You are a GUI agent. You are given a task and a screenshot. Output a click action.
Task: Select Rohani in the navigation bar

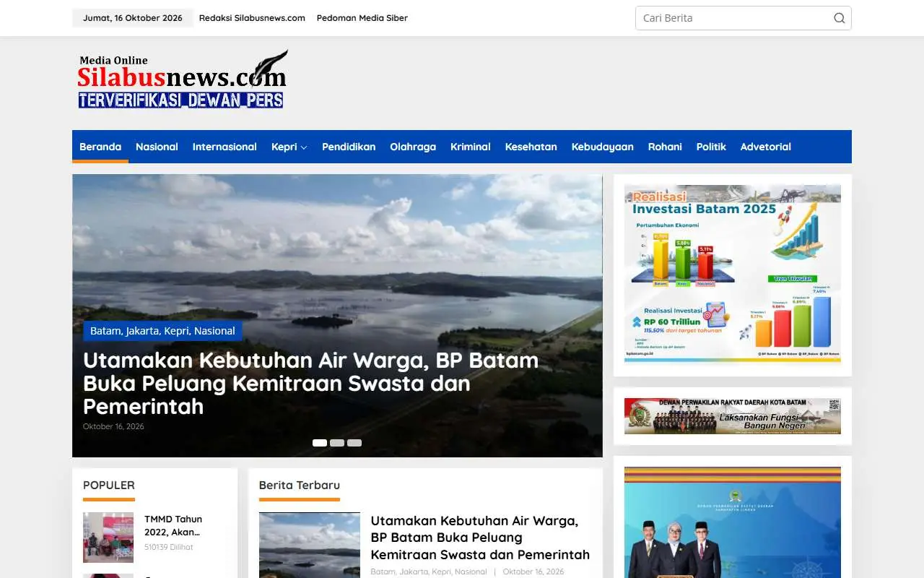665,147
